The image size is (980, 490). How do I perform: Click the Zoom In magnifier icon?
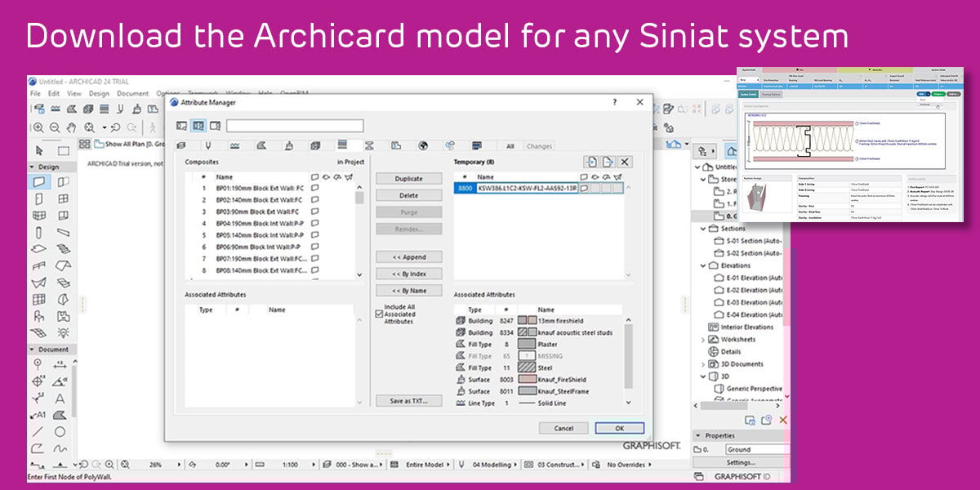(x=39, y=127)
